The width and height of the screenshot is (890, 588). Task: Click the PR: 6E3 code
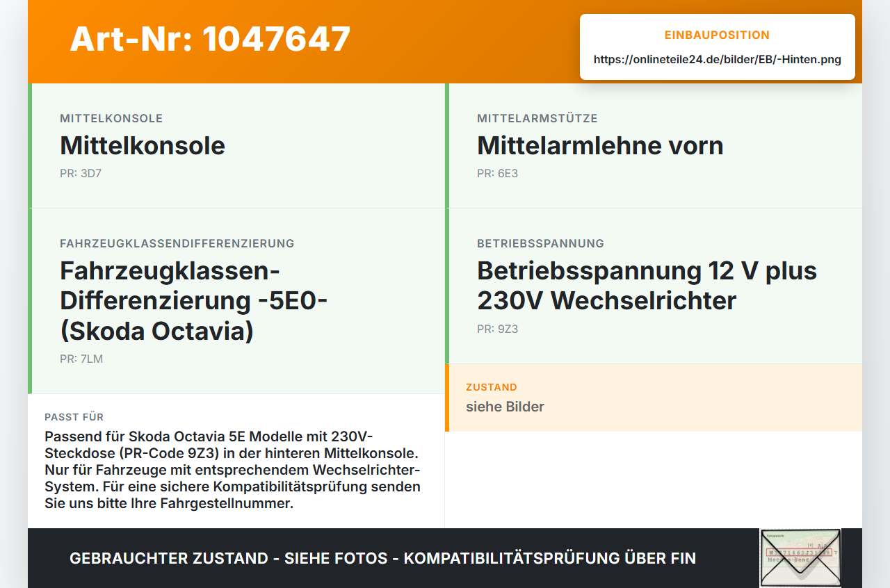[x=497, y=173]
